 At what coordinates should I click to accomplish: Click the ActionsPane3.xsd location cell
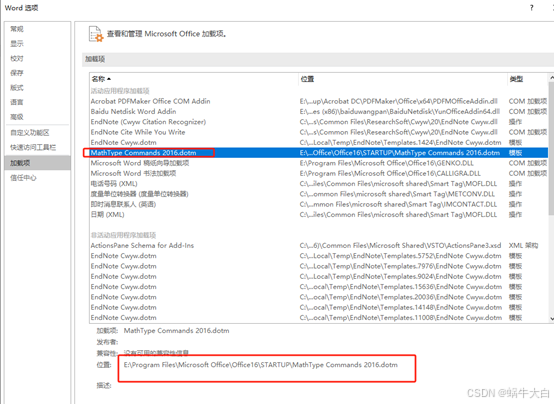point(400,246)
